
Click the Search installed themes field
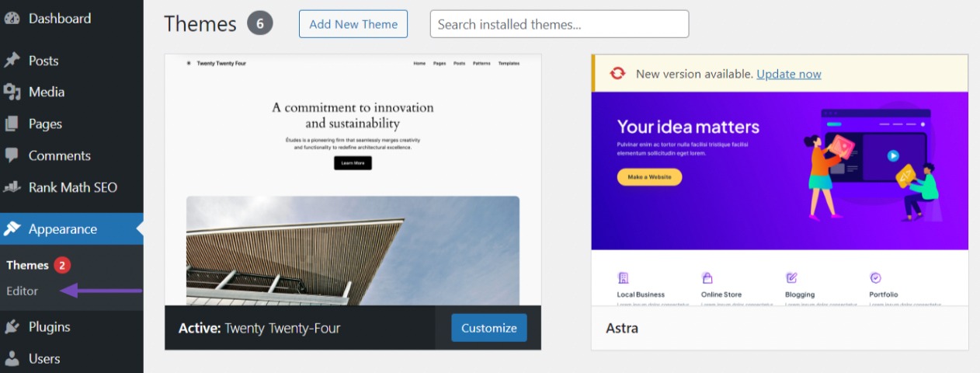pos(559,24)
